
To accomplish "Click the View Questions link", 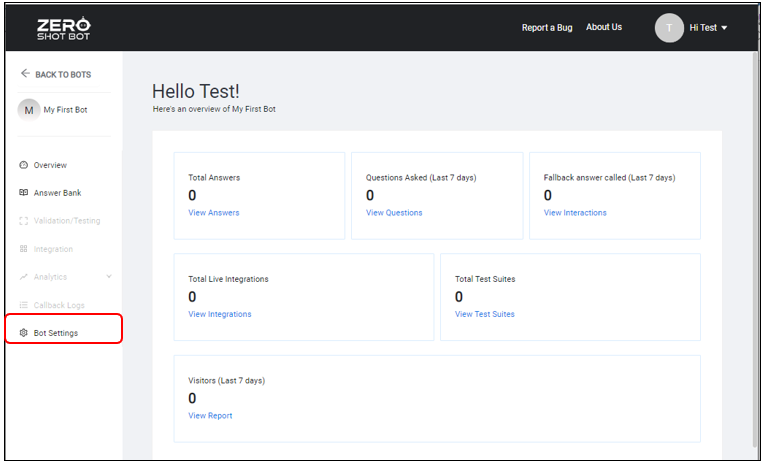I will coord(394,213).
